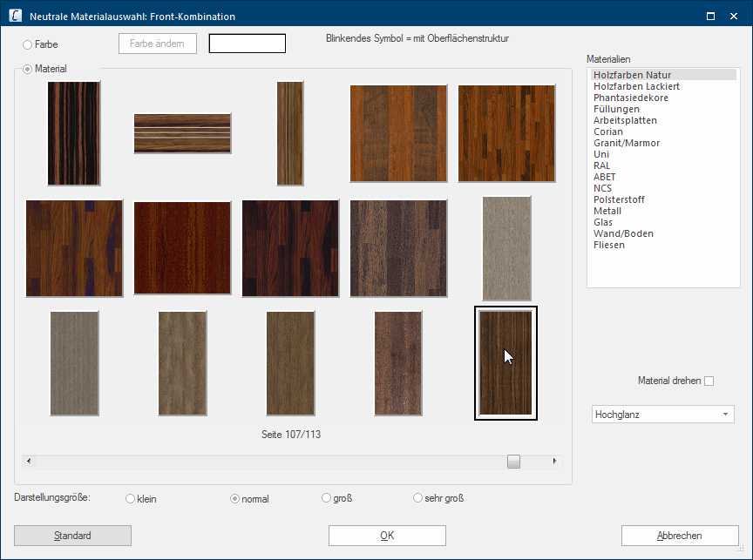753x560 pixels.
Task: Open the Hochglanz dropdown
Action: (662, 415)
